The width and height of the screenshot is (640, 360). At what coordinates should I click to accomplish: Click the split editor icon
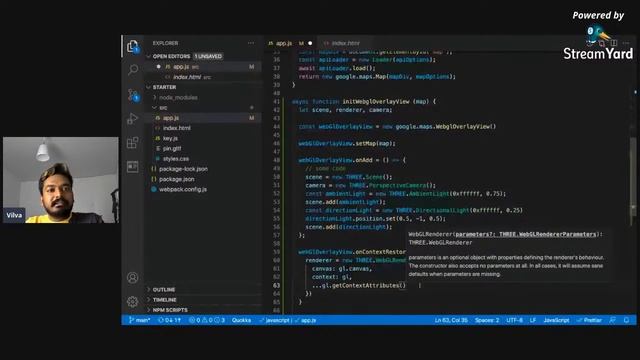(x=614, y=43)
